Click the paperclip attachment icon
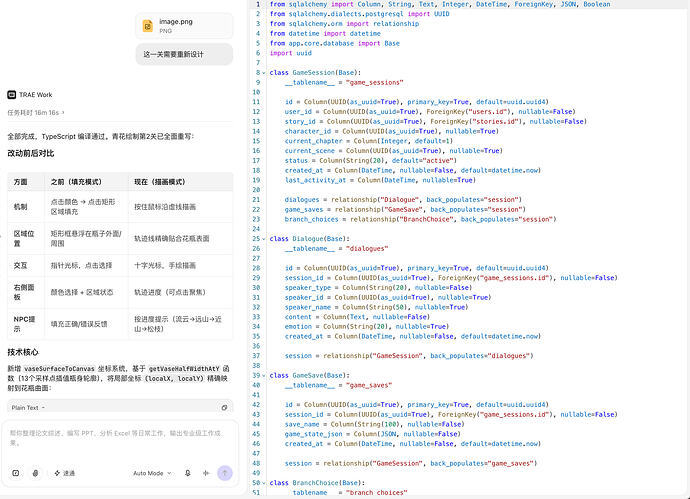690x499 pixels. point(36,473)
